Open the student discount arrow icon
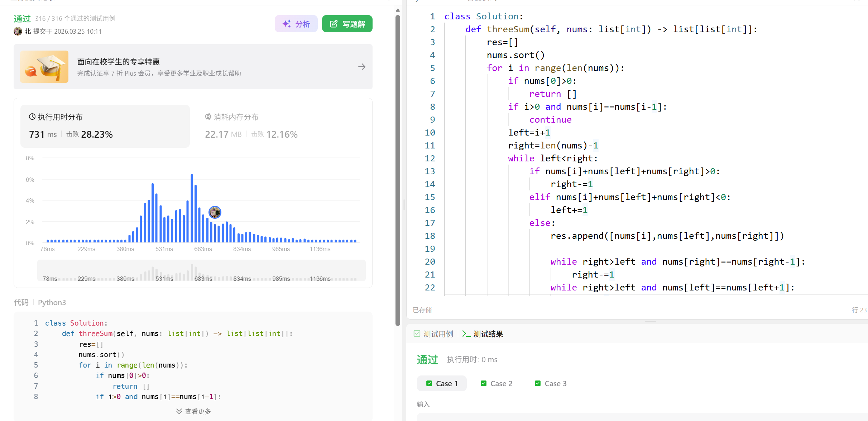 click(x=361, y=67)
